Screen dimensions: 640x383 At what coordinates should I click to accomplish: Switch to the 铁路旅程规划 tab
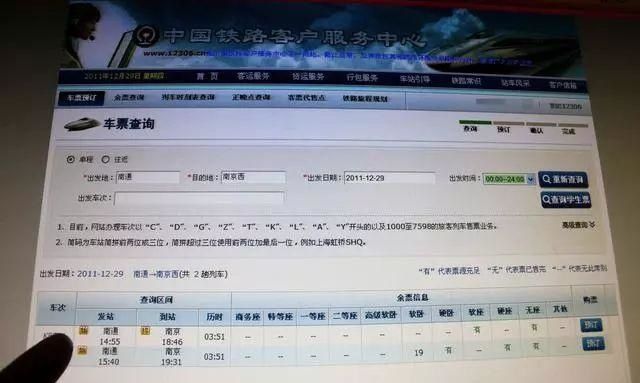coord(365,99)
